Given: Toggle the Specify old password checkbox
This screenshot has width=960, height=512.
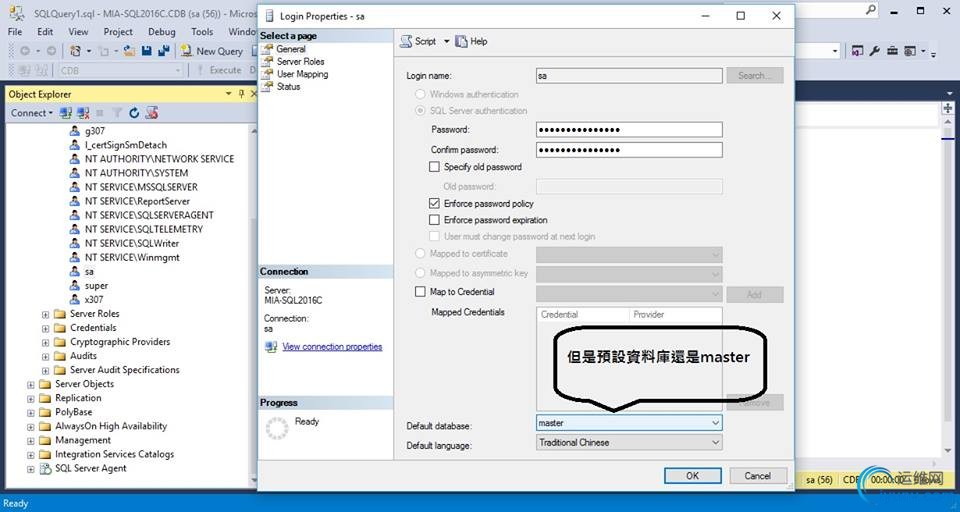Looking at the screenshot, I should click(x=435, y=167).
